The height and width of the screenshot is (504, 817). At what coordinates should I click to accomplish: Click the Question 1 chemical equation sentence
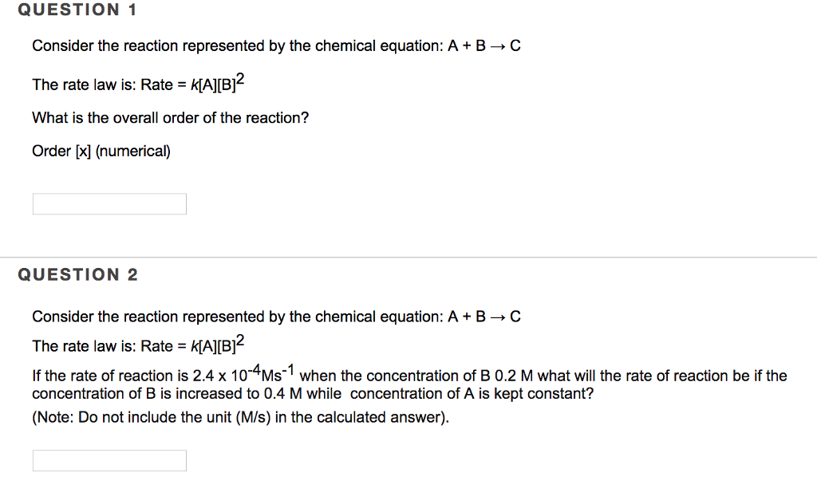[276, 46]
